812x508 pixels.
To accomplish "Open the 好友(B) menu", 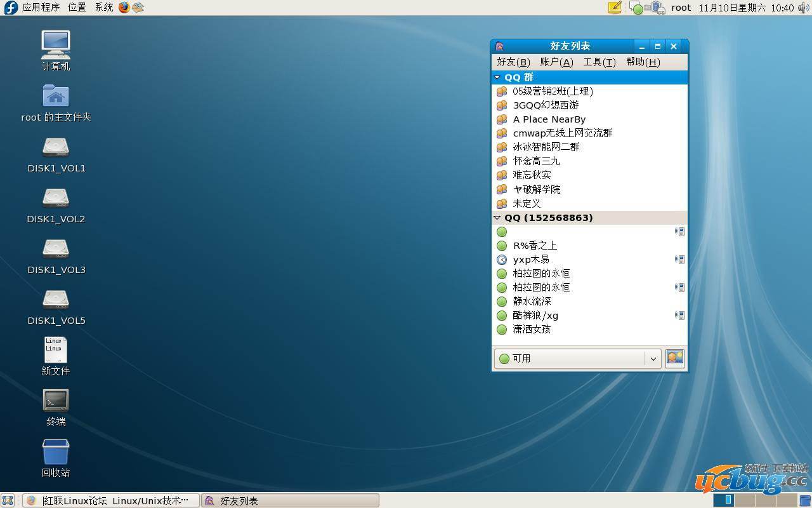I will pos(513,62).
